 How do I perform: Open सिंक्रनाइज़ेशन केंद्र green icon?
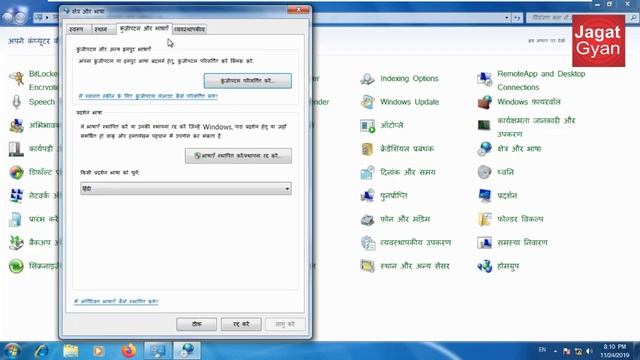tap(16, 266)
